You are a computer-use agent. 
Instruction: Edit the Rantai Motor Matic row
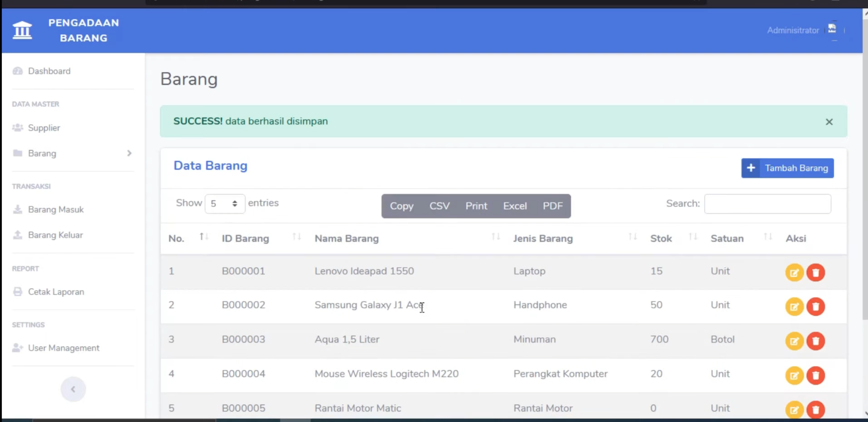(x=794, y=409)
